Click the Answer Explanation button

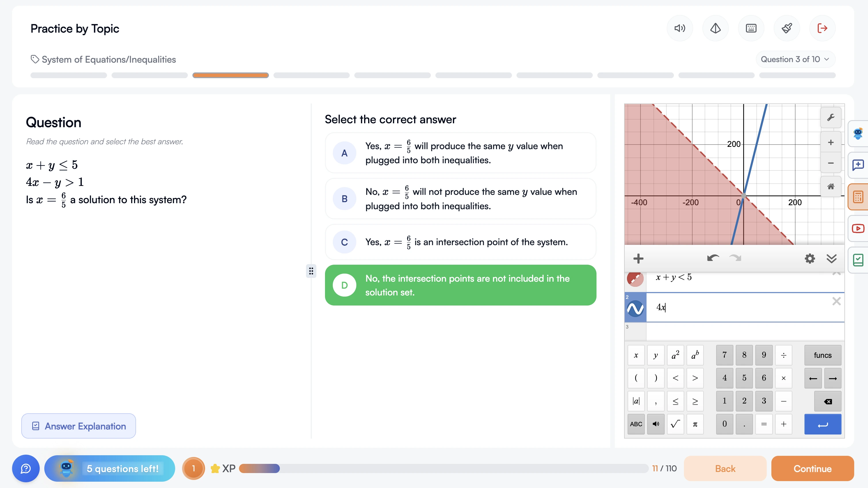(79, 426)
